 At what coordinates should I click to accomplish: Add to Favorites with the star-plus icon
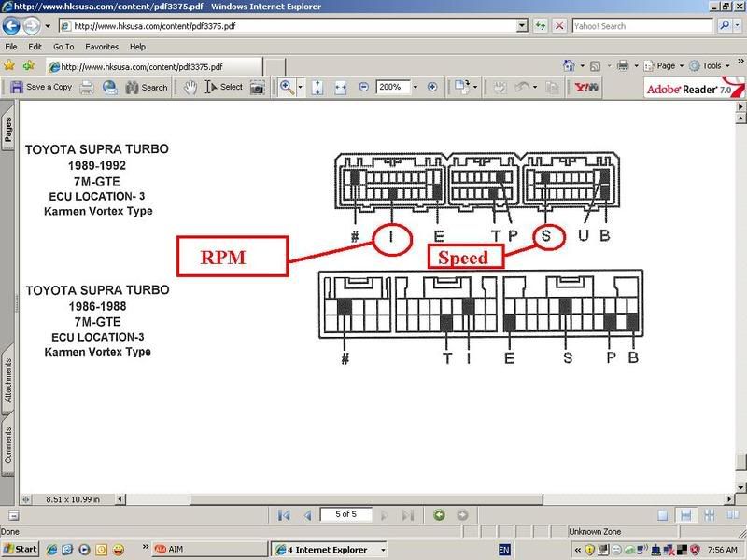[29, 65]
